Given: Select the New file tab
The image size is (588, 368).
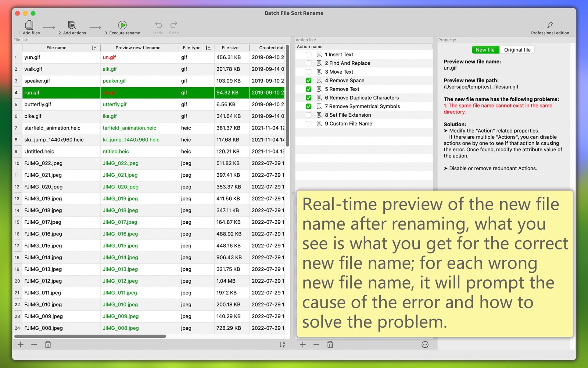Looking at the screenshot, I should point(485,50).
